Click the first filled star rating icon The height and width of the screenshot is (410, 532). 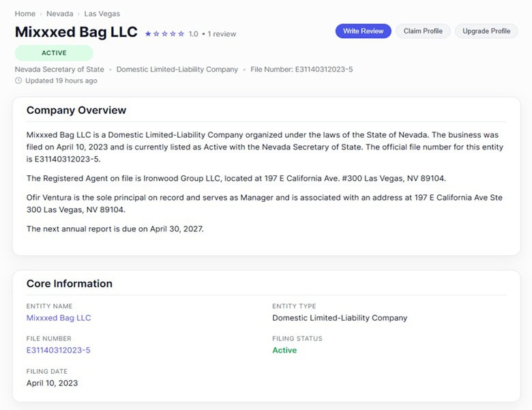pyautogui.click(x=148, y=33)
